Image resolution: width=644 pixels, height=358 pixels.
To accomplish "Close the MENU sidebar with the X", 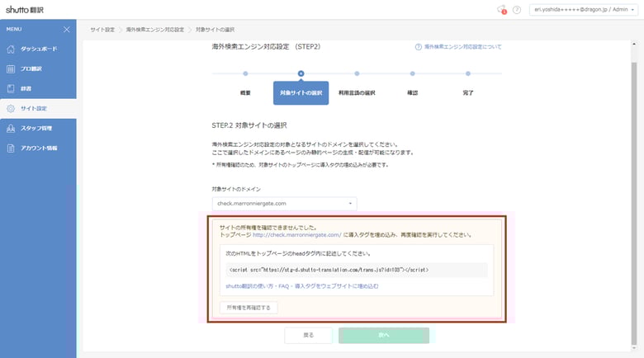I will [67, 29].
